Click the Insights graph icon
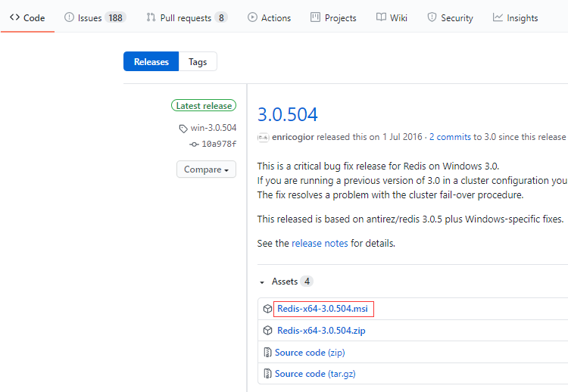568x392 pixels. coord(498,17)
